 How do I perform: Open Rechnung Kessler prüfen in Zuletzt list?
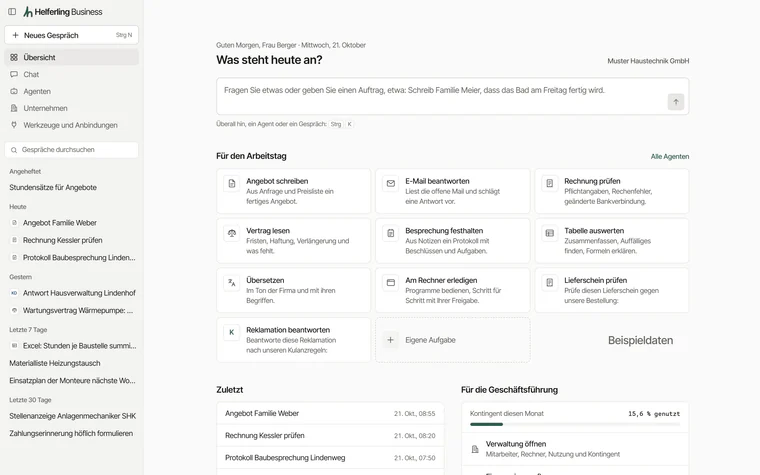coord(330,435)
